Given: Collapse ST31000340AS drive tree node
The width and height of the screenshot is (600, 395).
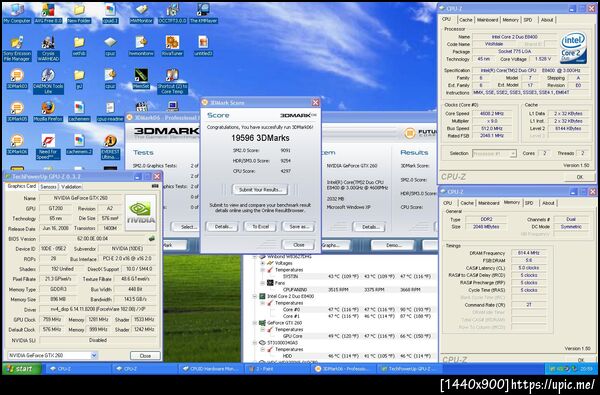Looking at the screenshot, I should point(255,343).
